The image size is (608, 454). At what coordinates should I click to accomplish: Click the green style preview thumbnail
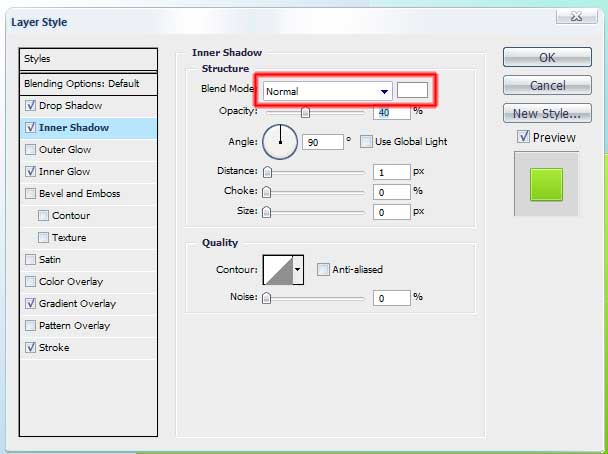pyautogui.click(x=546, y=184)
